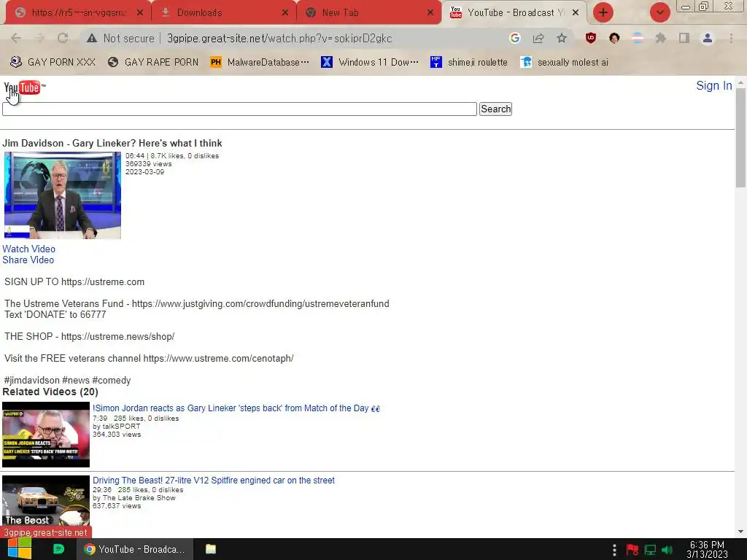The image size is (747, 560).
Task: Open a new tab with plus button
Action: [603, 12]
